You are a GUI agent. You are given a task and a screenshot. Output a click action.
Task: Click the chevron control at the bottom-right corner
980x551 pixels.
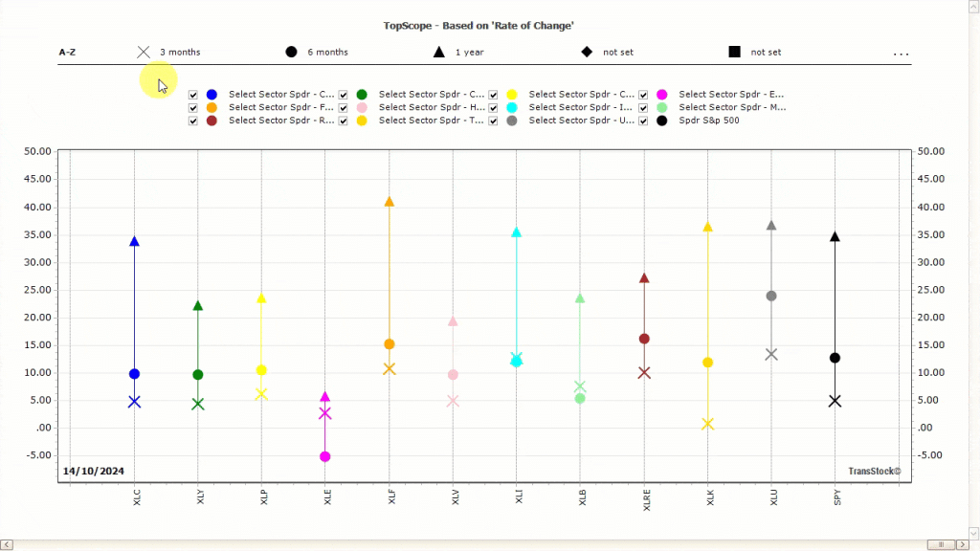pyautogui.click(x=973, y=534)
